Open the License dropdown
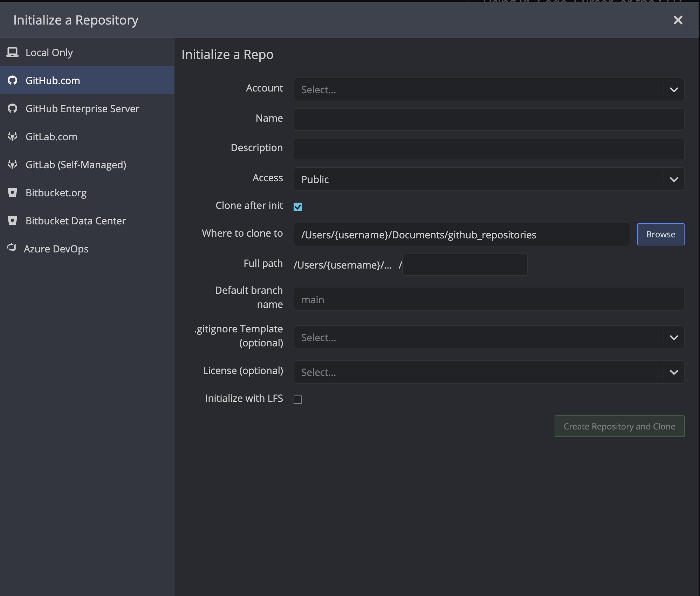Image resolution: width=700 pixels, height=596 pixels. point(488,372)
